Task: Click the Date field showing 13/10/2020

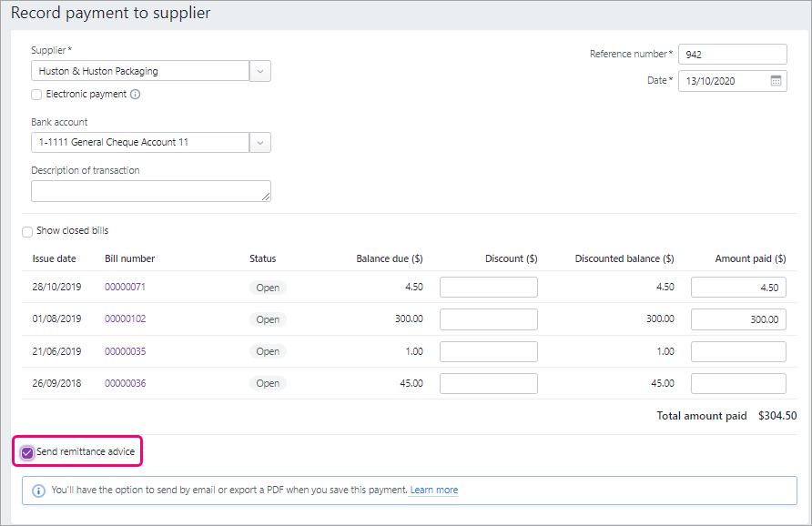Action: [x=721, y=81]
